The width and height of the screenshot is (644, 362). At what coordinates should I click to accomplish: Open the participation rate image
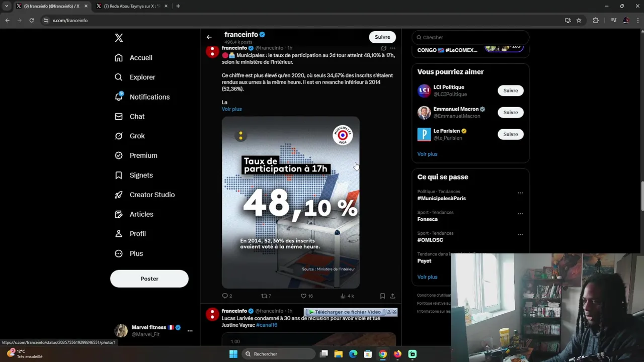[x=291, y=202]
